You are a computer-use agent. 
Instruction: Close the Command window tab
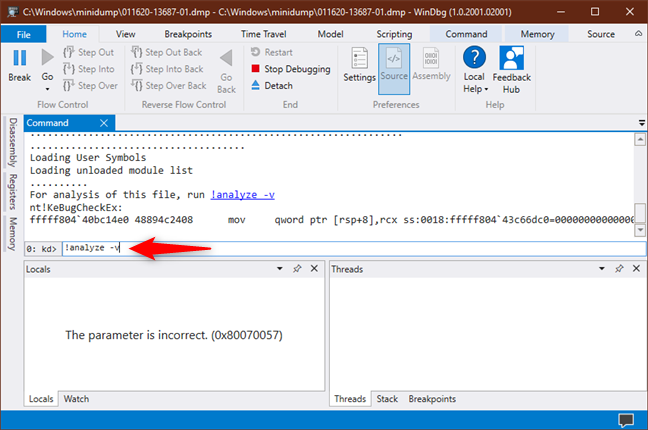[x=104, y=123]
